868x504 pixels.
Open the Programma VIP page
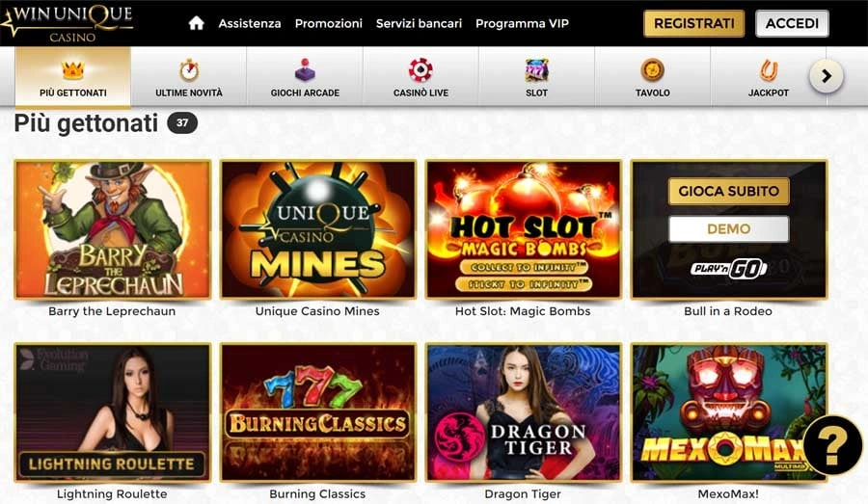[522, 23]
